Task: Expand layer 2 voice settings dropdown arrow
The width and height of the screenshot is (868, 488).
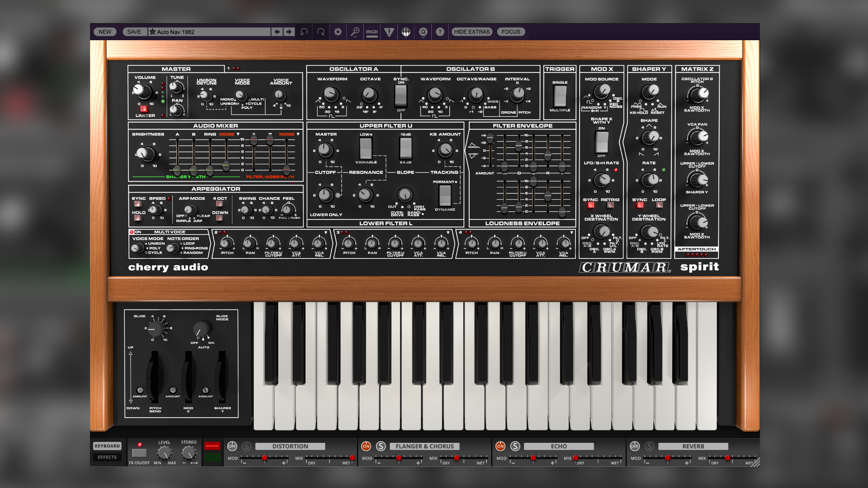Action: pos(325,233)
